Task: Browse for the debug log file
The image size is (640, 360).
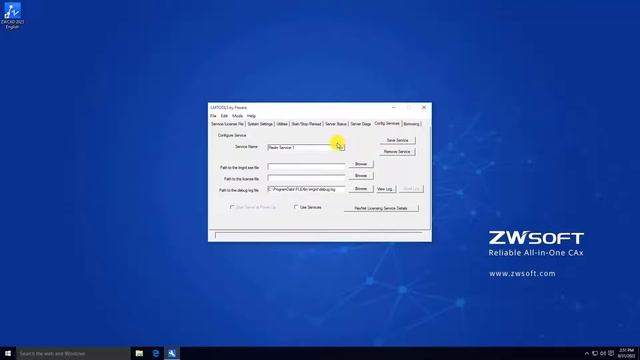Action: point(361,189)
